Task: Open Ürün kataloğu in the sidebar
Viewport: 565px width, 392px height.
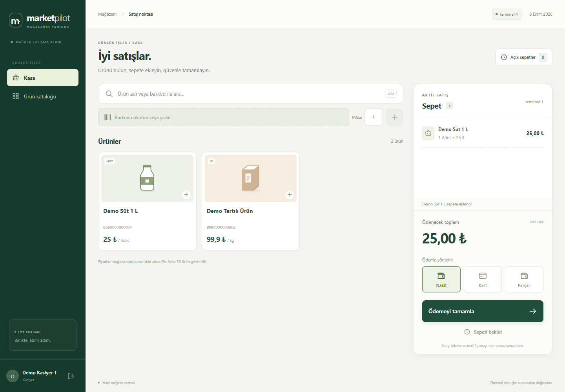Action: point(43,96)
